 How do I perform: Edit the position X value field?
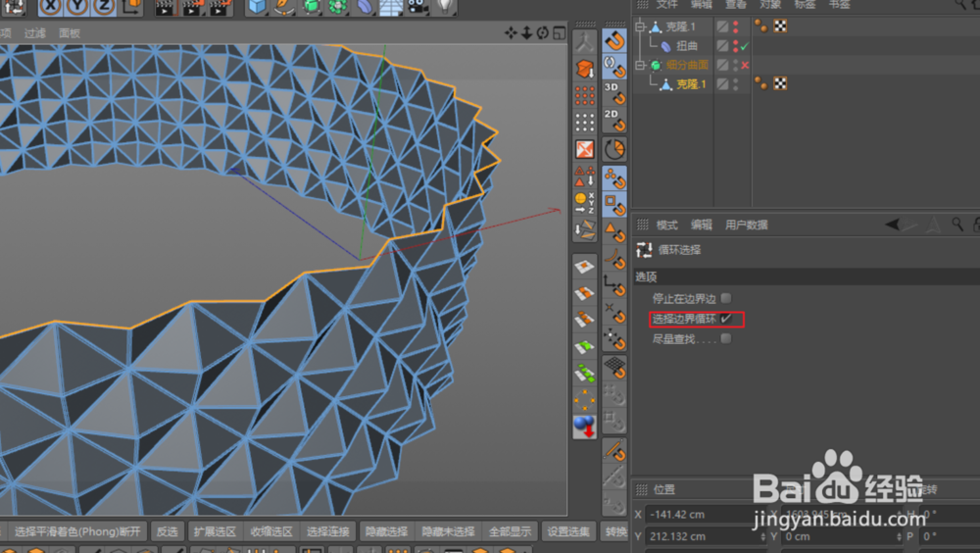click(705, 514)
